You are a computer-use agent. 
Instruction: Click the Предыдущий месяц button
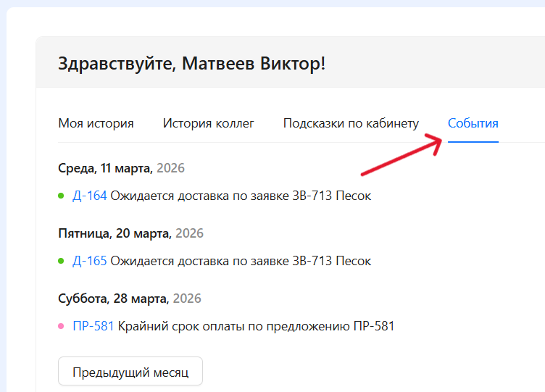pyautogui.click(x=130, y=371)
